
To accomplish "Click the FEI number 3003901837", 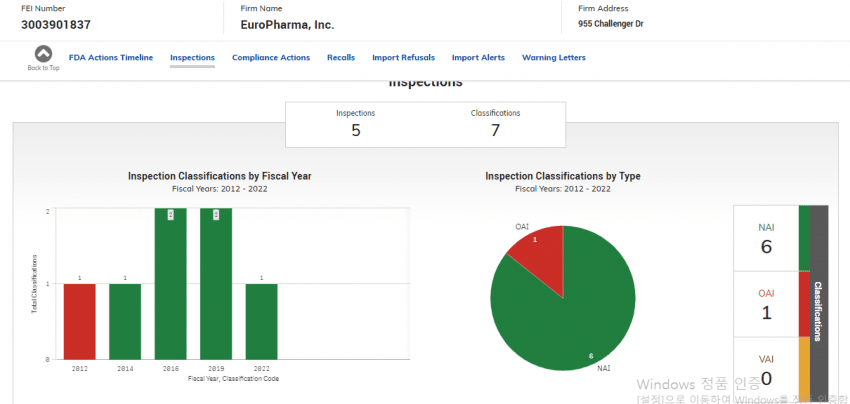I will (56, 25).
